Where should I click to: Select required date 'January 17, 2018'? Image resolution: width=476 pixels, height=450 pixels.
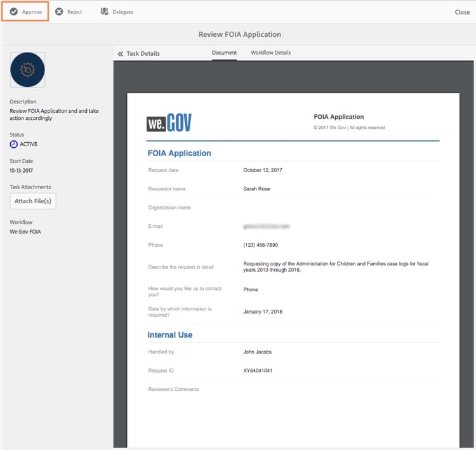click(263, 312)
